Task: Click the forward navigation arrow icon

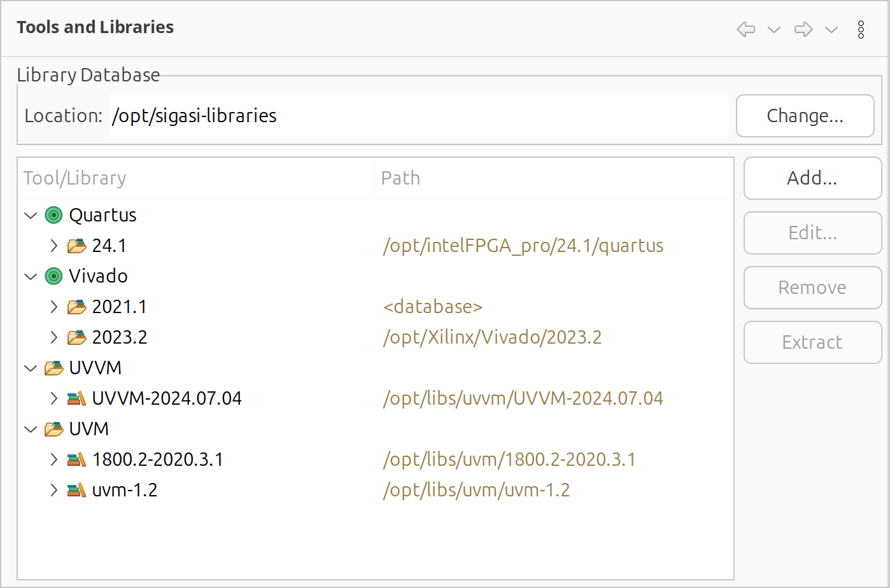Action: (x=803, y=29)
